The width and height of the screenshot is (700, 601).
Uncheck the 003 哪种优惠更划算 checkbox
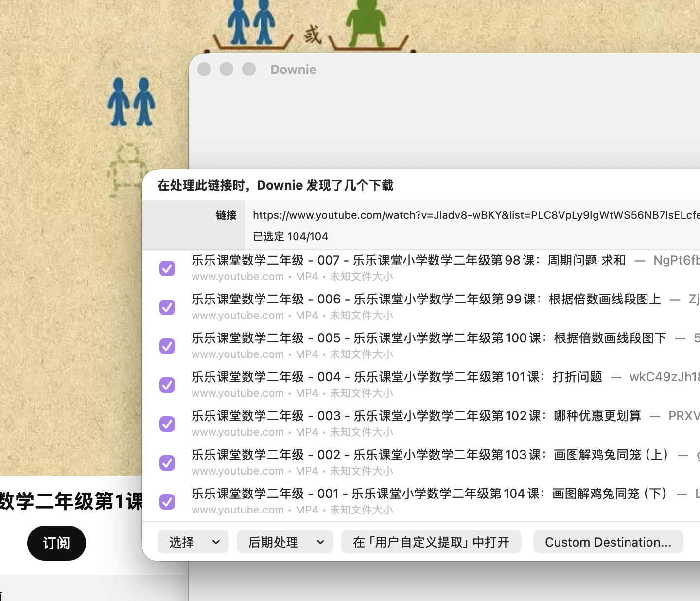[x=167, y=424]
